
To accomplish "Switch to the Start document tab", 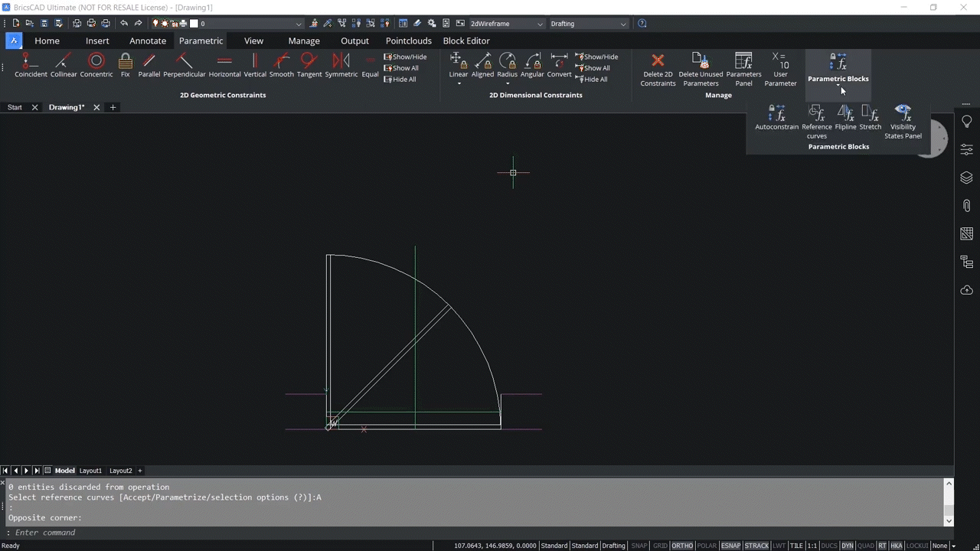I will click(15, 107).
